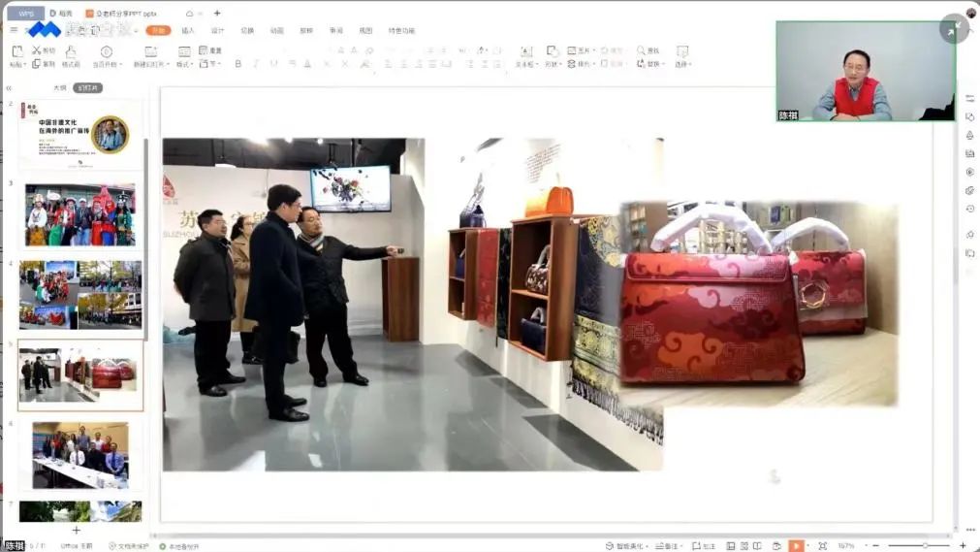Start slideshow from current slide icon
The width and height of the screenshot is (980, 552).
107,51
